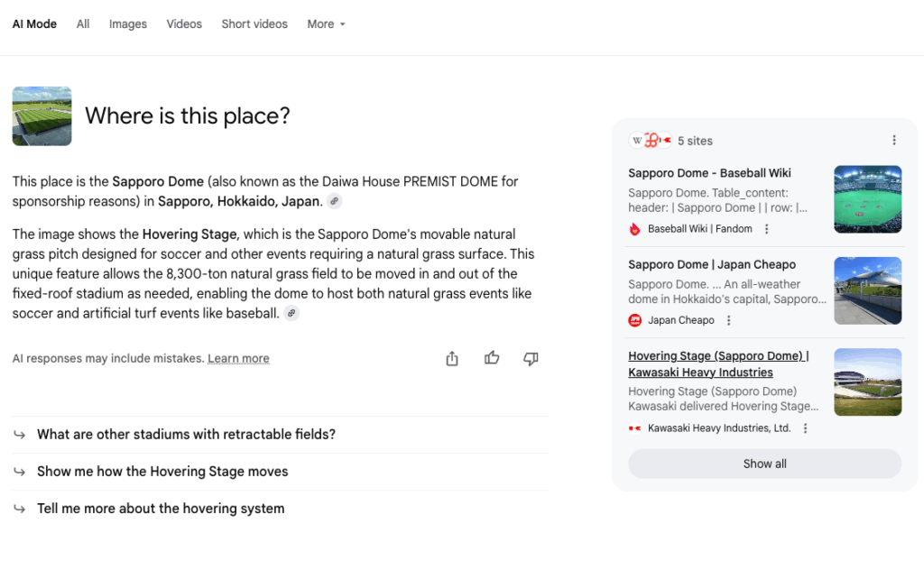Click the share response icon
Image resolution: width=924 pixels, height=579 pixels.
coord(452,359)
